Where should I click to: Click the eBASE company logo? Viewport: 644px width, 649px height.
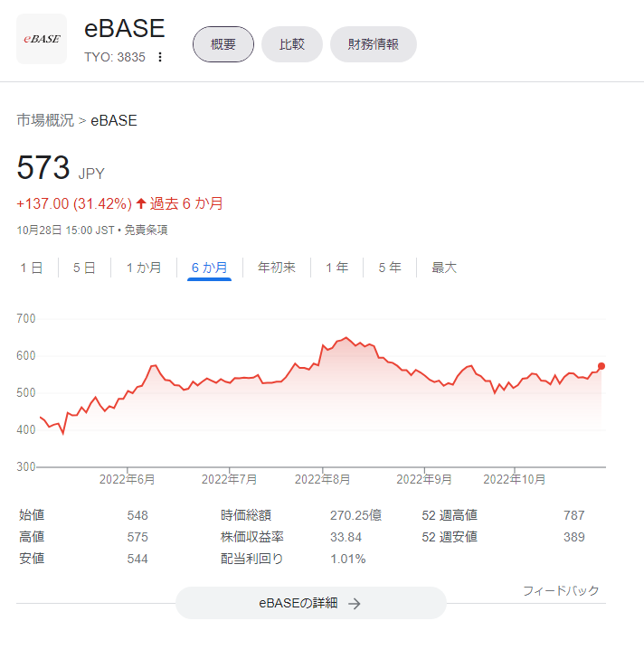(42, 39)
